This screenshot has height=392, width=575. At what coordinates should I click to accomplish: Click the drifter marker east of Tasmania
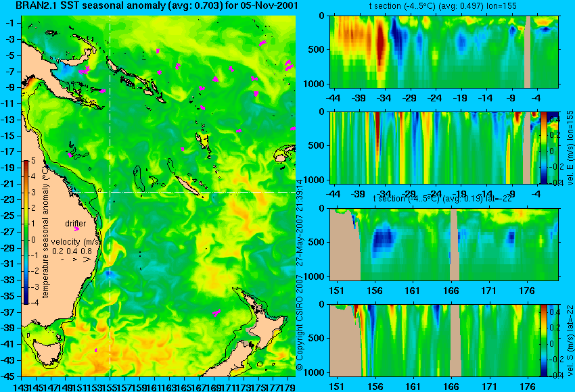click(96, 350)
